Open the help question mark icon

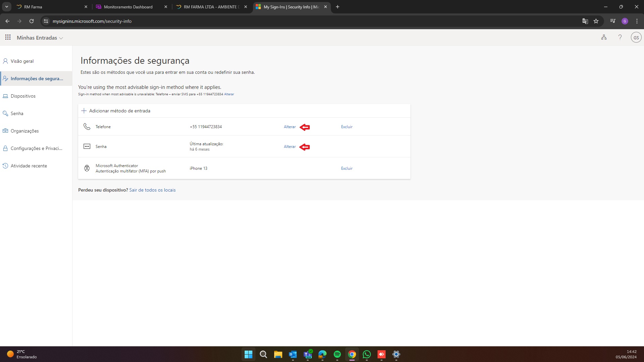(x=620, y=37)
